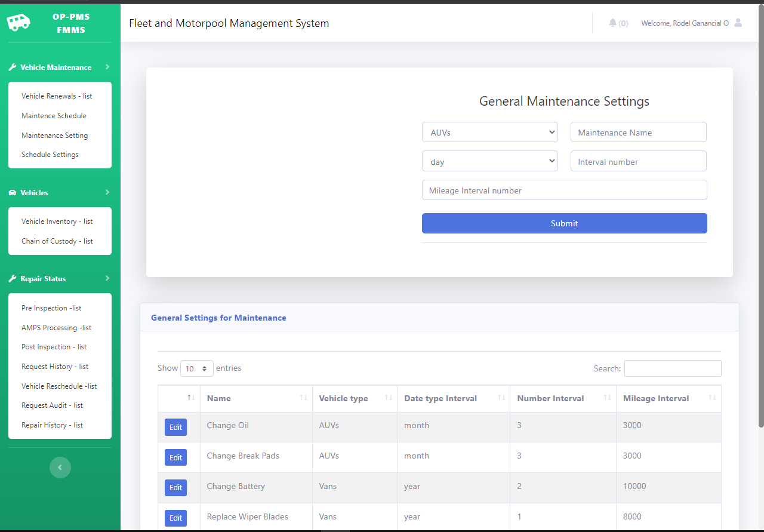Expand the Repair Status section chevron
The height and width of the screenshot is (532, 764).
tap(107, 278)
